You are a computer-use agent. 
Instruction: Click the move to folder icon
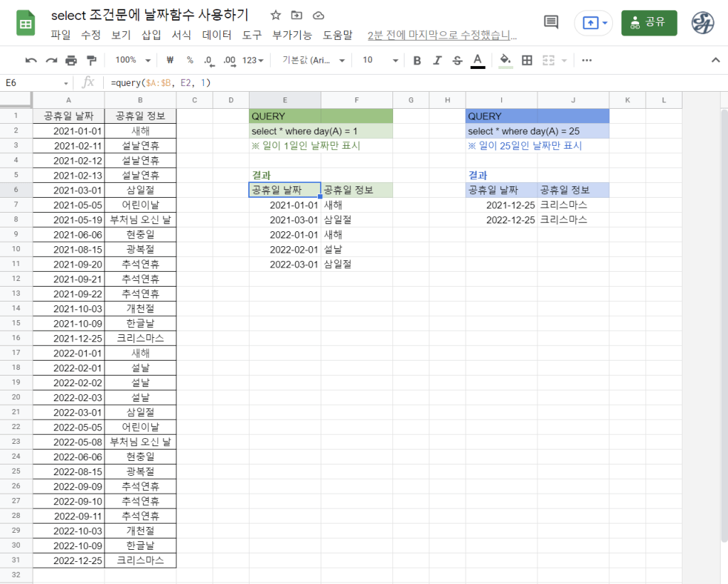(297, 16)
